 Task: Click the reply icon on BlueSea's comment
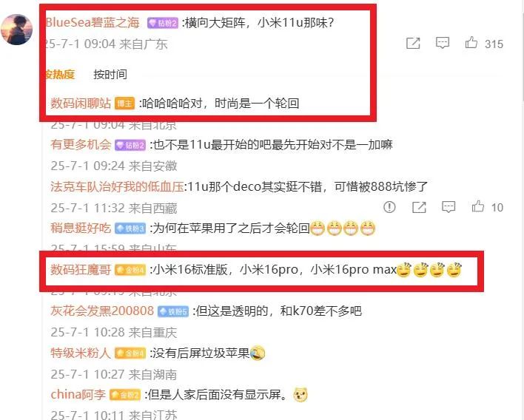[443, 43]
